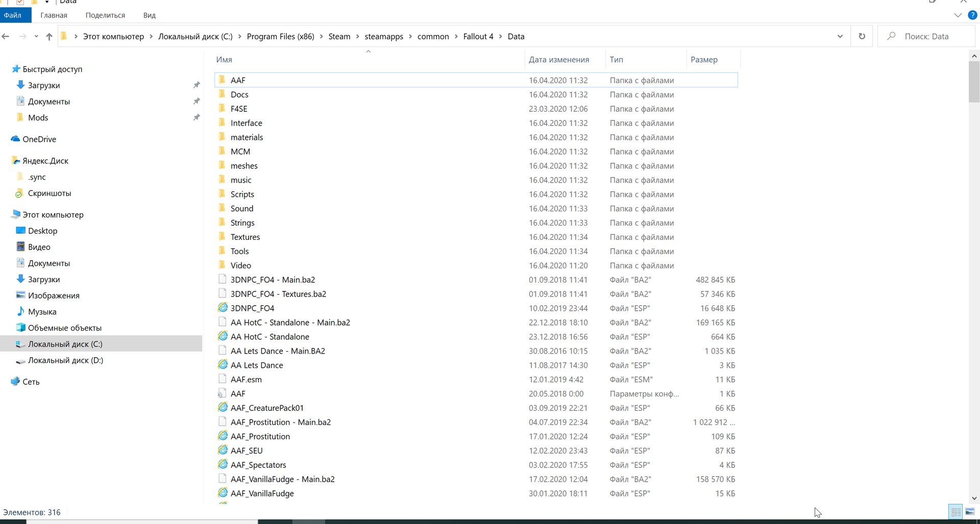Select Локальный диск (D:) in the sidebar
This screenshot has width=980, height=524.
65,360
